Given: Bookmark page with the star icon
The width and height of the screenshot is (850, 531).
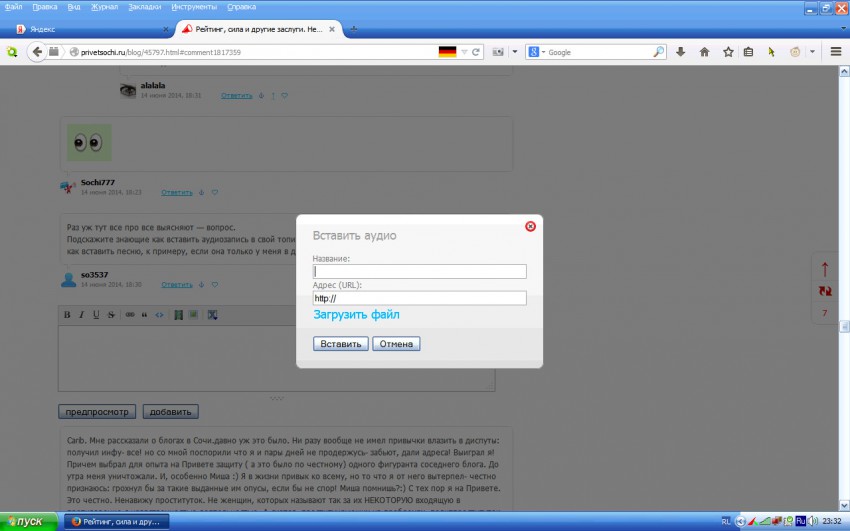Looking at the screenshot, I should click(727, 52).
